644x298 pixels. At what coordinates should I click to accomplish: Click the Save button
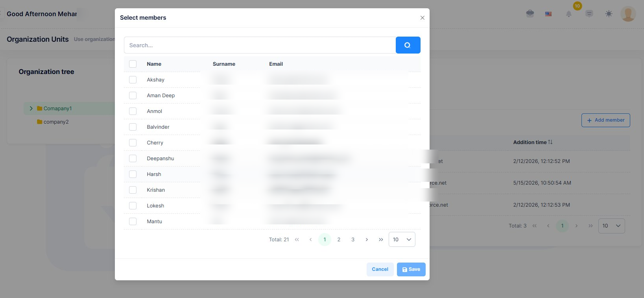tap(411, 269)
